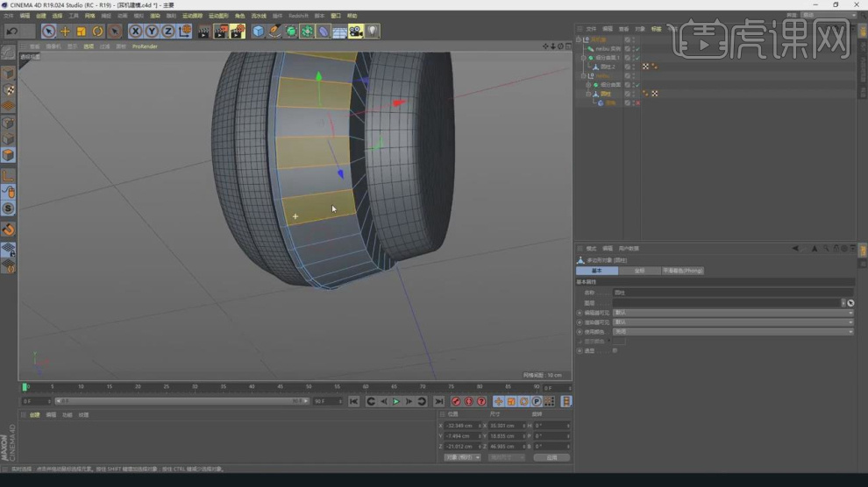Switch to polygon mode in left sidebar
Viewport: 868px width, 487px height.
click(8, 155)
